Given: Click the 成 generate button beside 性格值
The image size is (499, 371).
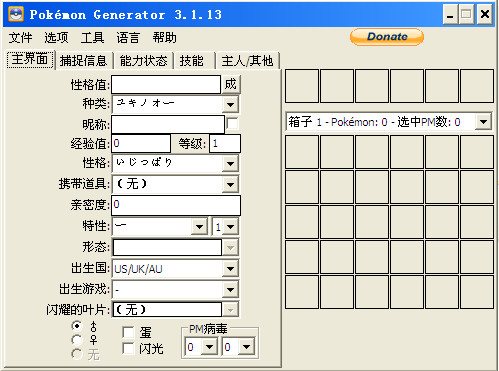Looking at the screenshot, I should tap(230, 84).
